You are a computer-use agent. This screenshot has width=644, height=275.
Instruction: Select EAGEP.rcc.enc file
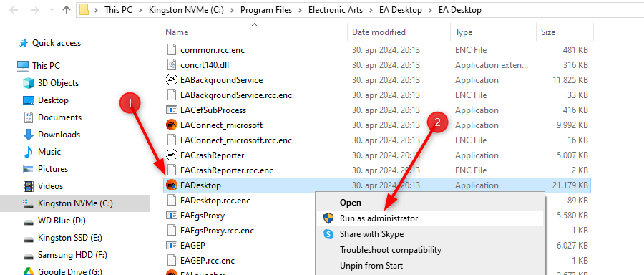tap(208, 261)
